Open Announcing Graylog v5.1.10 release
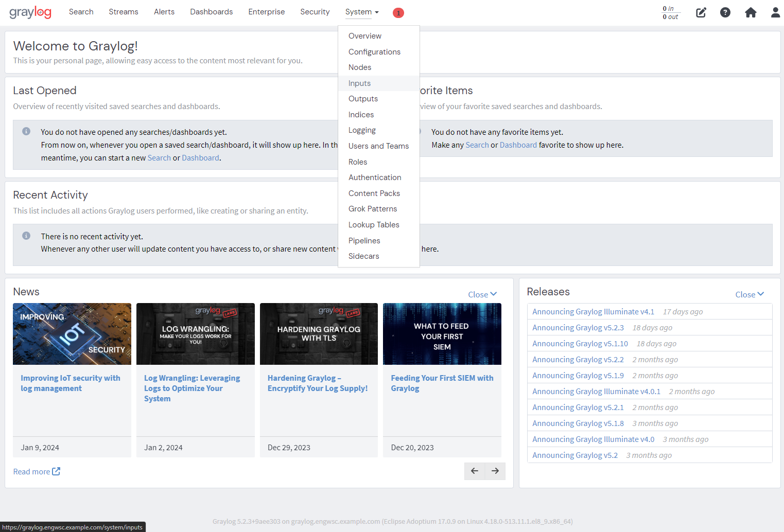 [580, 344]
